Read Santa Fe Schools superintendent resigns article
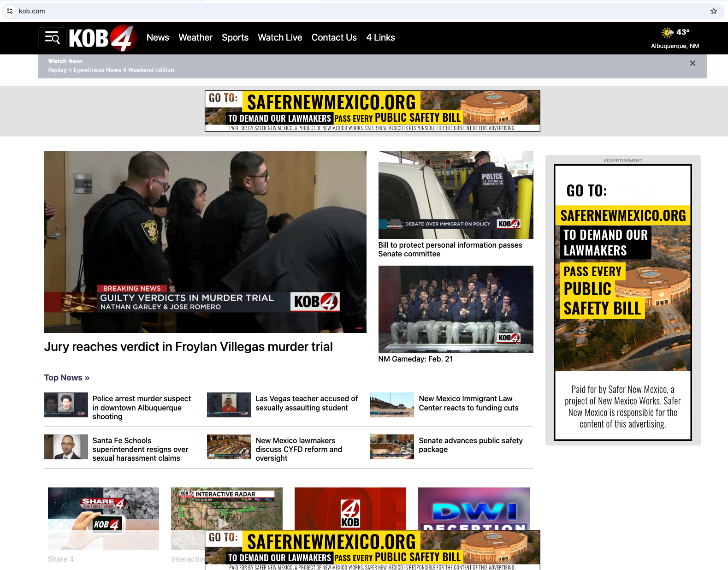 point(140,449)
